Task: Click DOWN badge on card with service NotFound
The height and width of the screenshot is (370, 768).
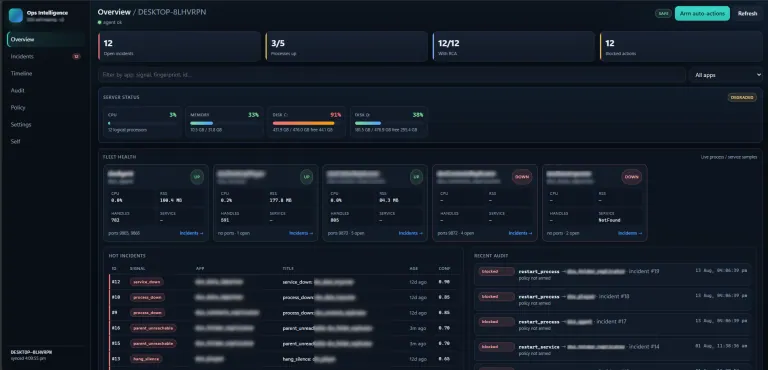Action: [x=632, y=177]
